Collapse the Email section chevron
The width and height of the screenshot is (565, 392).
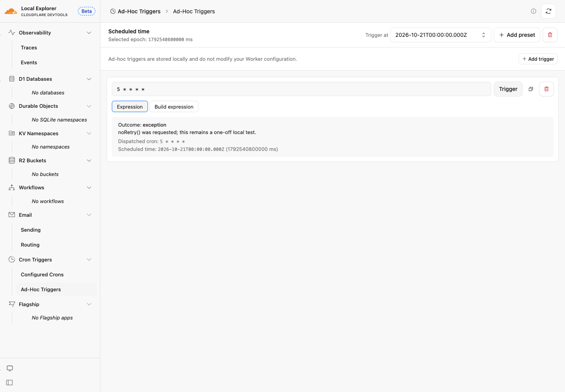tap(89, 215)
